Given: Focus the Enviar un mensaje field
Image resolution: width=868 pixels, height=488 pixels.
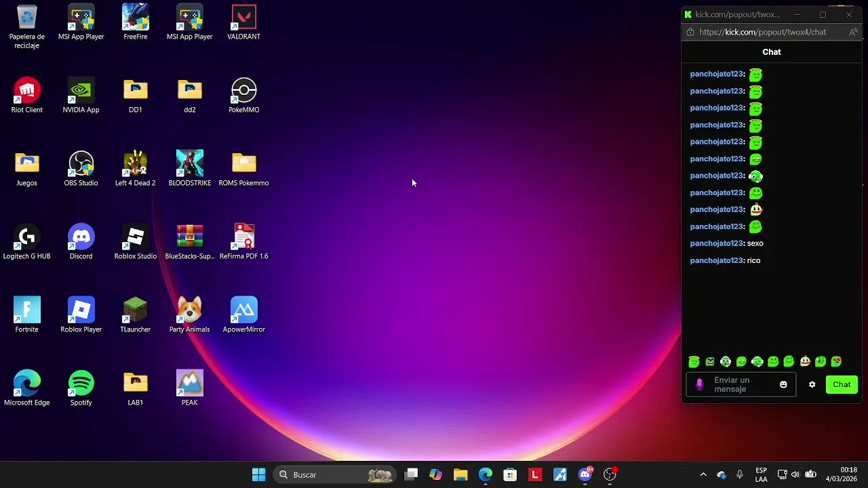Looking at the screenshot, I should 741,385.
